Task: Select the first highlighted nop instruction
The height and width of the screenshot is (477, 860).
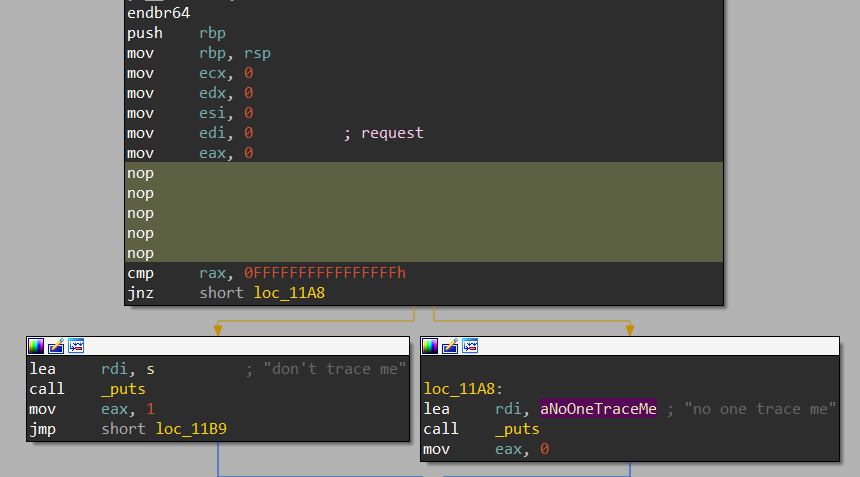Action: [141, 173]
